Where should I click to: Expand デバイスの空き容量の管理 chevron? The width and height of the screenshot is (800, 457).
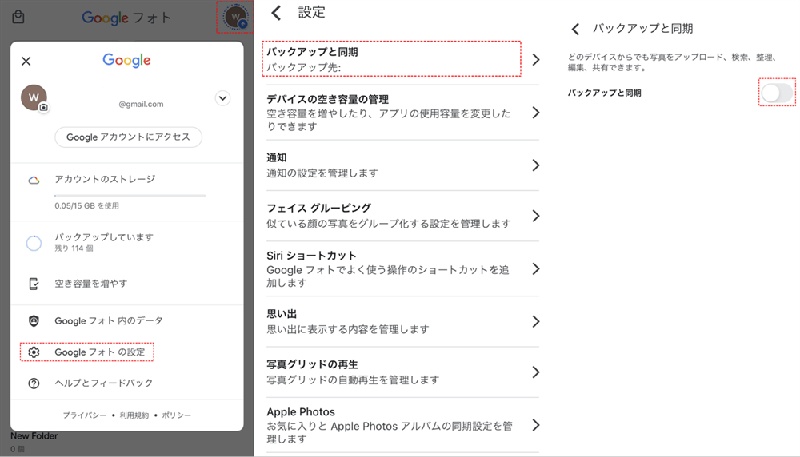click(x=536, y=112)
